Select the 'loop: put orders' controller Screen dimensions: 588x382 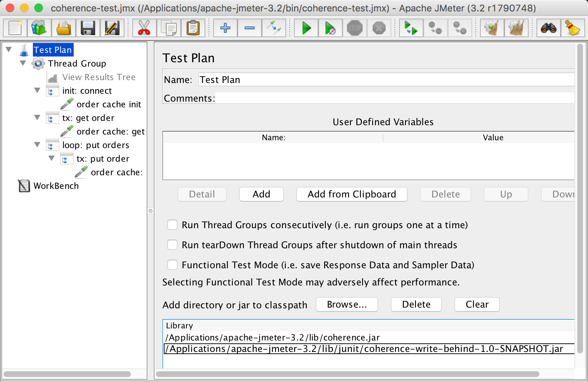95,145
